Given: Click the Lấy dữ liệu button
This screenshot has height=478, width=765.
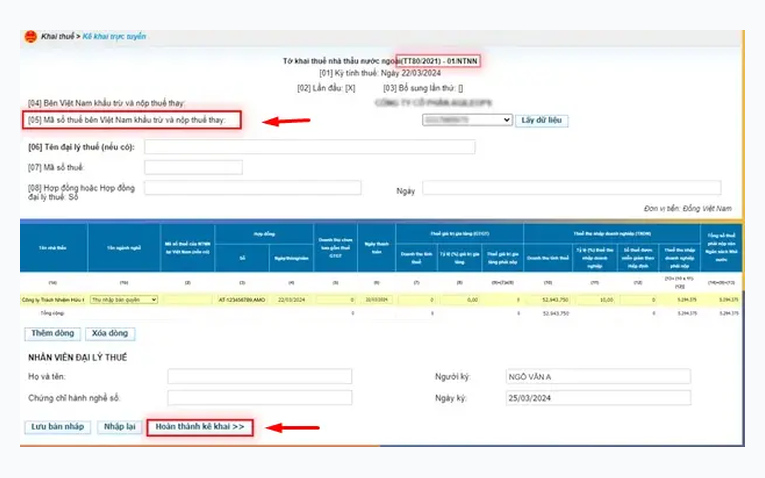Looking at the screenshot, I should pyautogui.click(x=542, y=120).
